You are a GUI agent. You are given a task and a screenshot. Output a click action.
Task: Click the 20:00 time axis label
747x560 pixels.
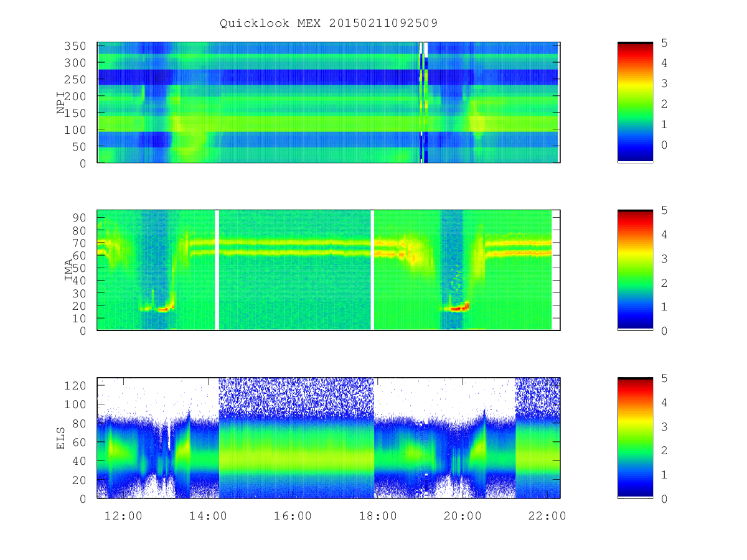pyautogui.click(x=463, y=516)
